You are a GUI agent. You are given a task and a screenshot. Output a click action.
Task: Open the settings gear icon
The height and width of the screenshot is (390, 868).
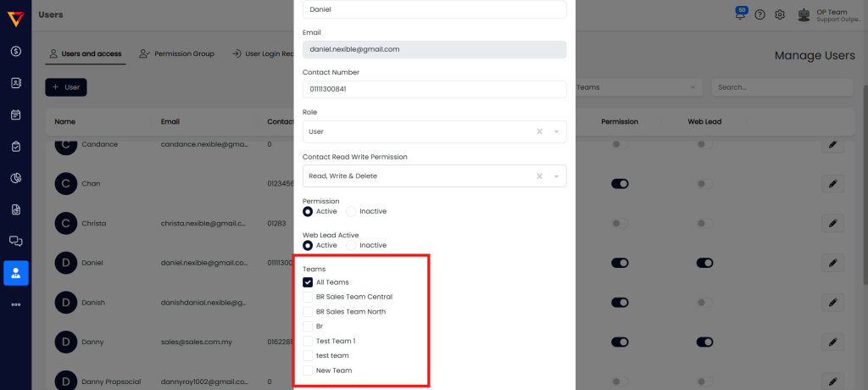coord(780,14)
